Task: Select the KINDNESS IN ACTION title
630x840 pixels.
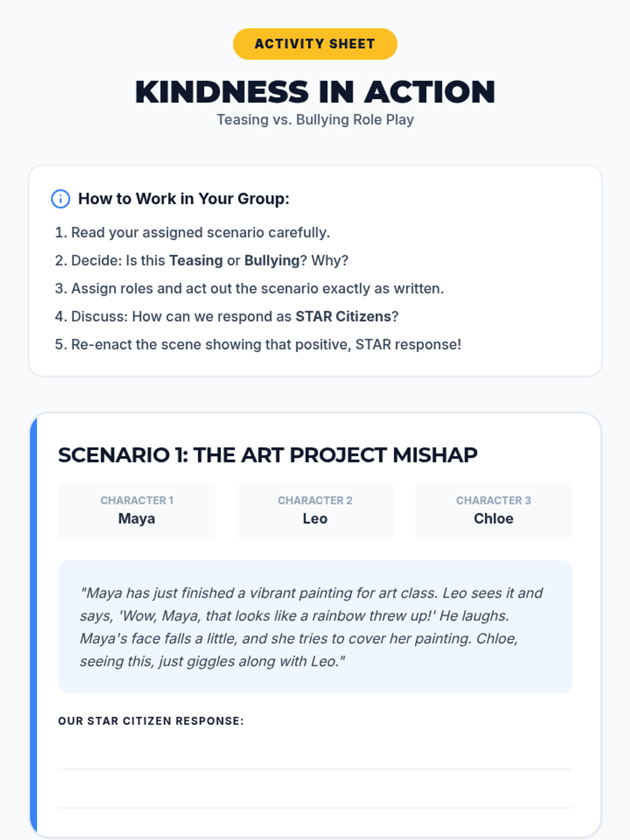Action: tap(315, 92)
